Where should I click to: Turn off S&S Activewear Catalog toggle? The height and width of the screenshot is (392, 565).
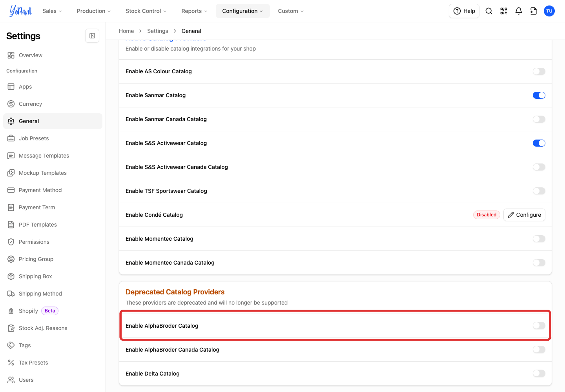(539, 143)
